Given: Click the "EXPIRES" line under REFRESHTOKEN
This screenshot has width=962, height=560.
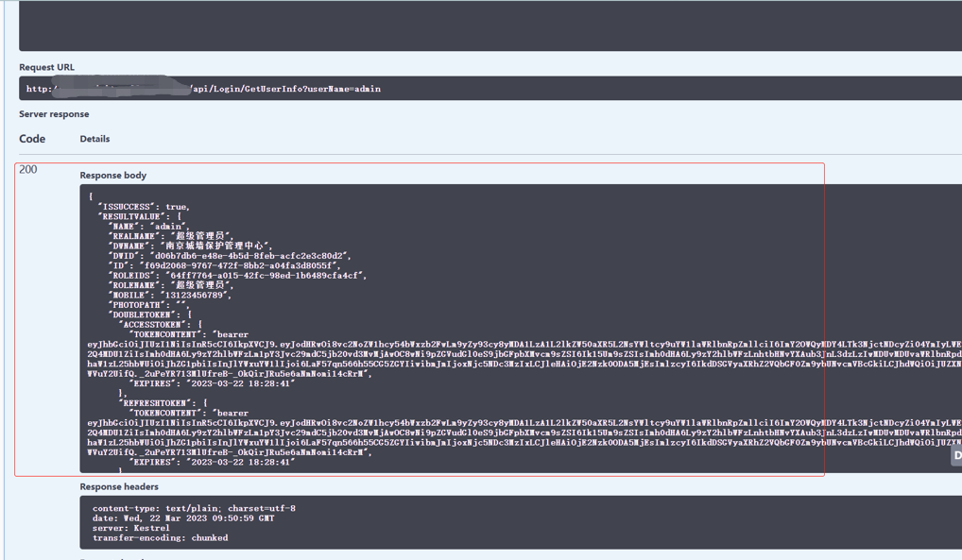Looking at the screenshot, I should tap(212, 462).
